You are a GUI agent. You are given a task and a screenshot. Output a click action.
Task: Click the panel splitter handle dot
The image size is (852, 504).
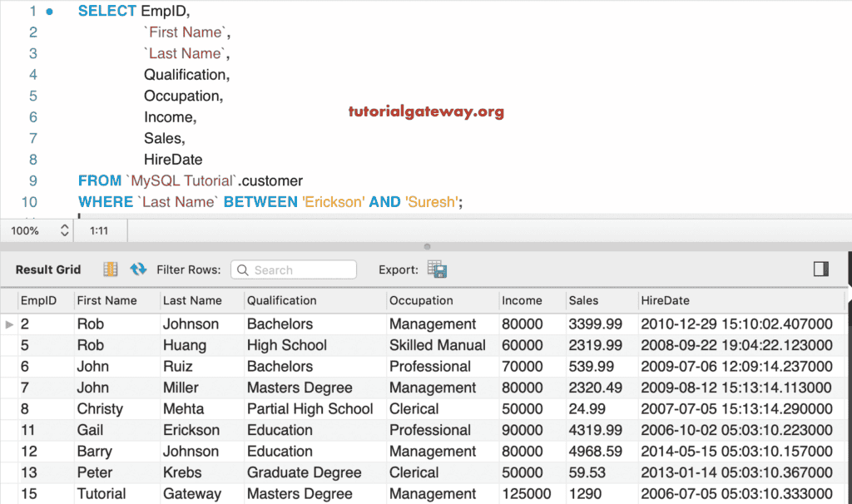427,246
